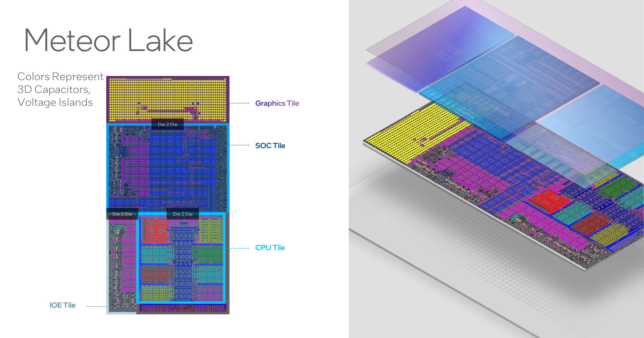The image size is (644, 338).
Task: Click the Meteor Lake title text
Action: pos(108,41)
